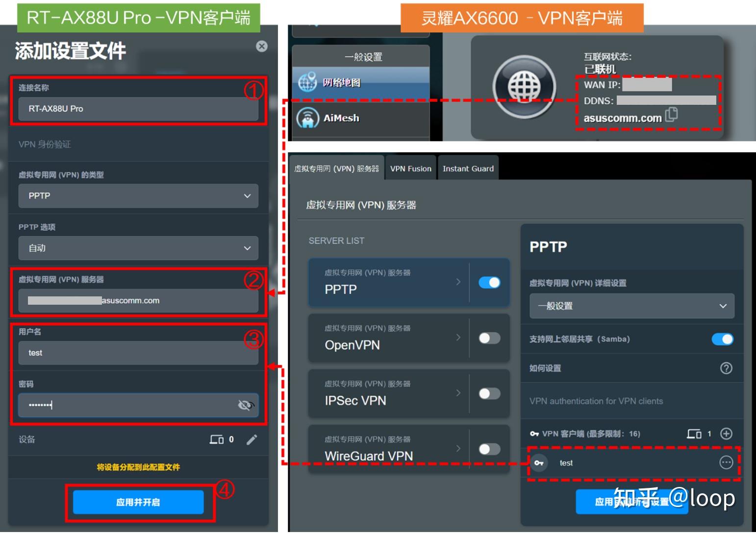Open the Instant Guard tab

(468, 168)
